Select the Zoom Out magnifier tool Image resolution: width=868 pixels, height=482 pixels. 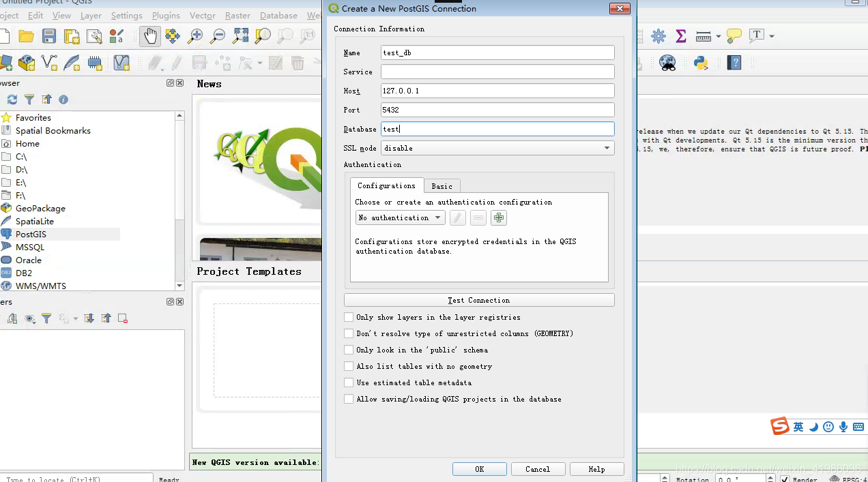click(218, 36)
